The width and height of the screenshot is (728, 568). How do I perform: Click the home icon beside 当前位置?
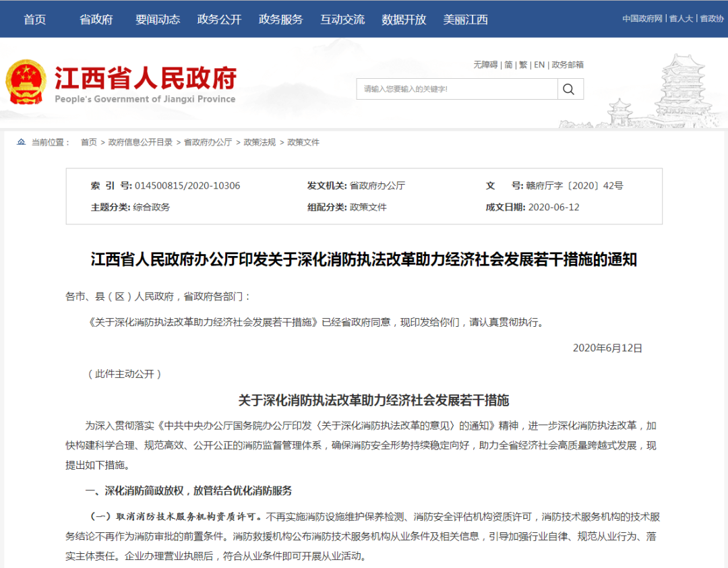tap(21, 142)
